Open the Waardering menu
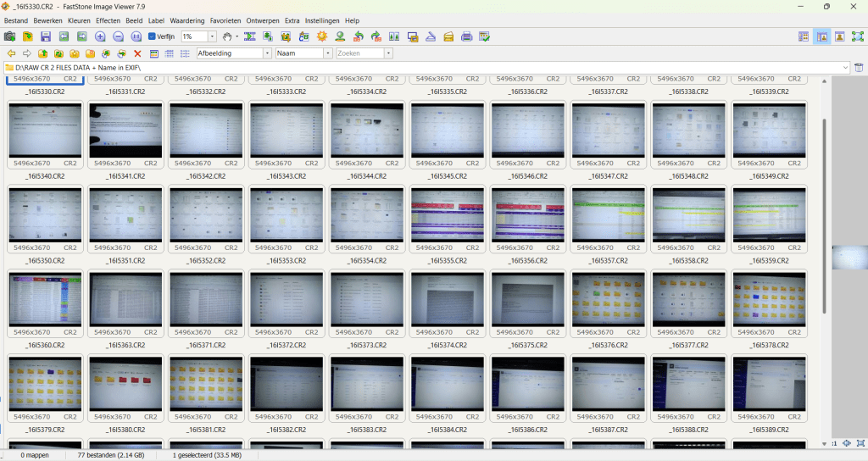Viewport: 868px width, 461px height. click(187, 20)
